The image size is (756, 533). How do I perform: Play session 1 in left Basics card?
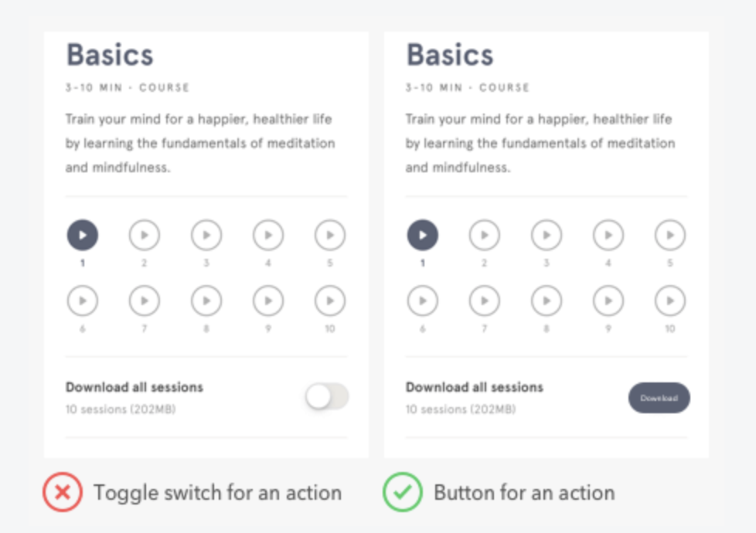point(83,235)
